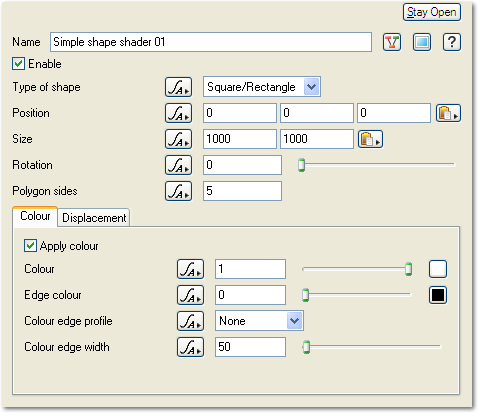Viewport: 485px width, 420px height.
Task: Click the copy/paste icon next to Position
Action: pos(448,113)
